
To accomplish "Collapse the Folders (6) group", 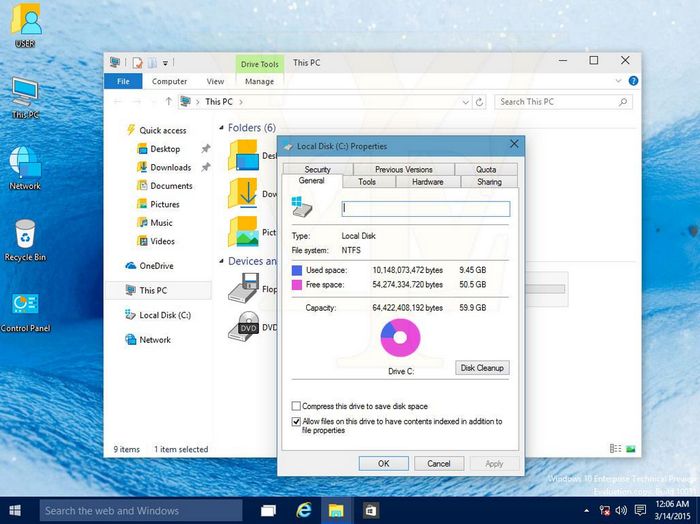I will [222, 128].
